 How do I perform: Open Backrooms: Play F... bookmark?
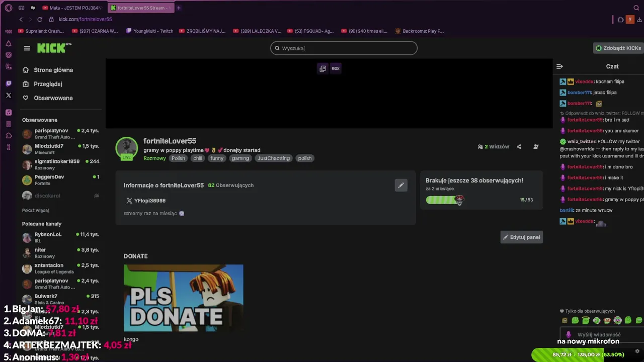tap(420, 31)
